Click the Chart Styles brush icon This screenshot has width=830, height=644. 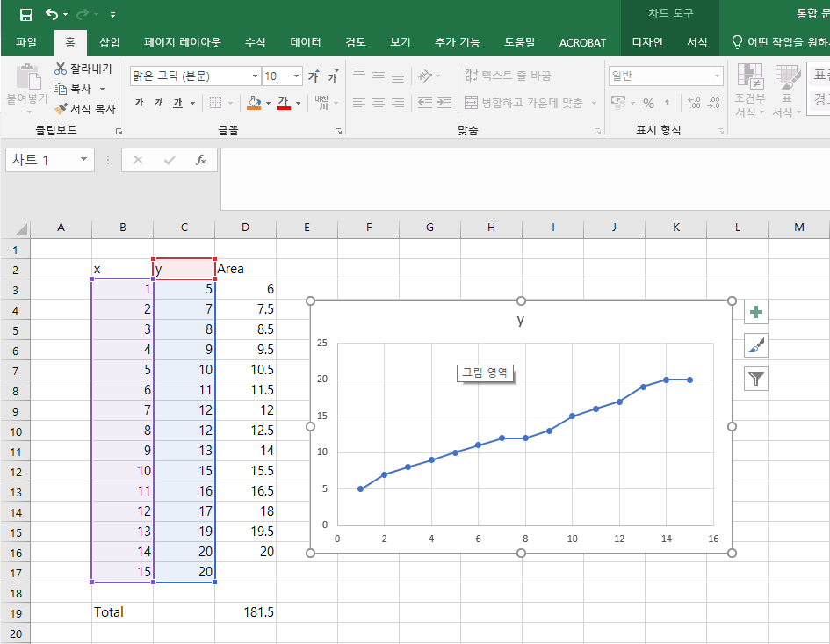(755, 344)
